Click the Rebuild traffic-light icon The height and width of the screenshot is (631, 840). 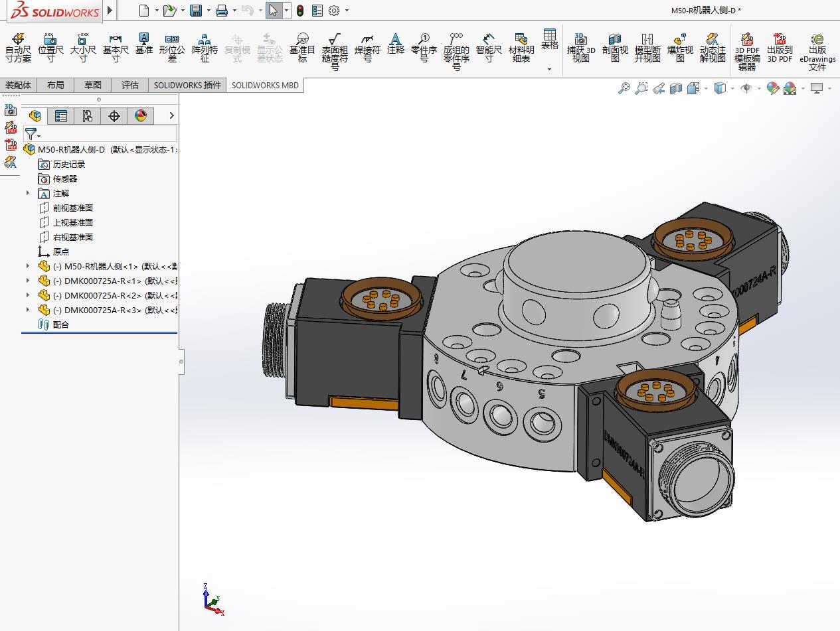(300, 10)
